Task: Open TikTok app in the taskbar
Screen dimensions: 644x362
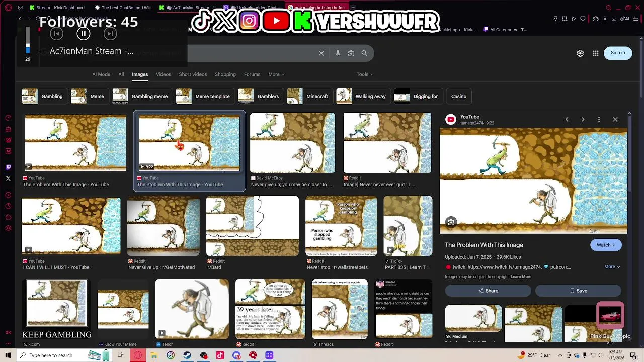Action: click(220, 355)
